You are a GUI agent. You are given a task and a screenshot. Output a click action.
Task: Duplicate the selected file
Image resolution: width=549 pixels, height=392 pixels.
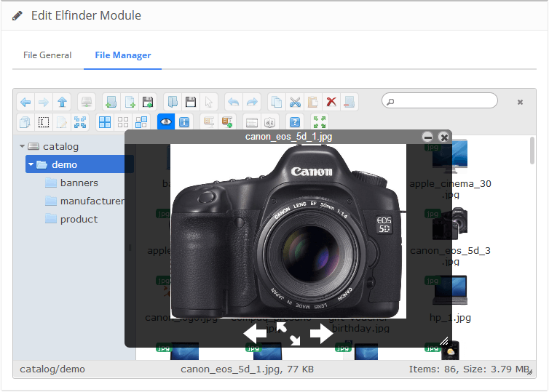coord(25,122)
